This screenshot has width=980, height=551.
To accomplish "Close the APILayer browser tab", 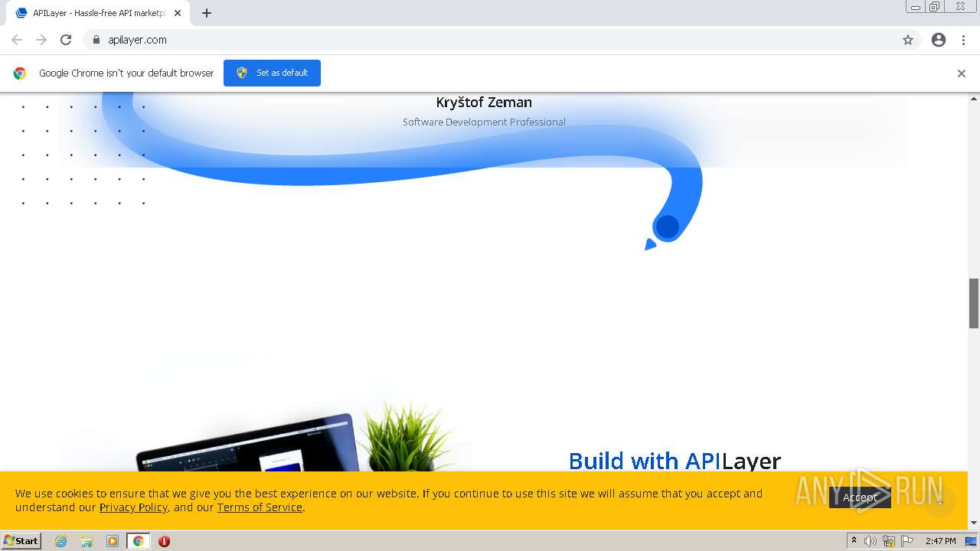I will (x=178, y=13).
